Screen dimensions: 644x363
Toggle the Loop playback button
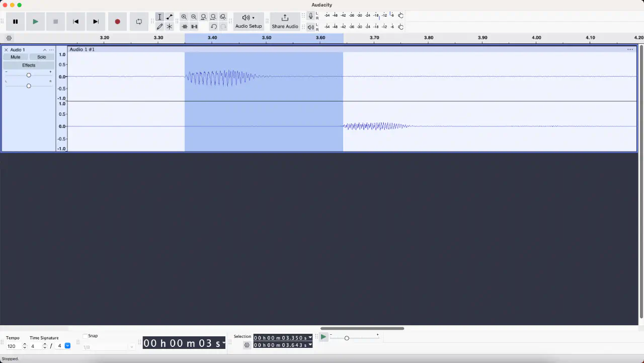pos(139,22)
